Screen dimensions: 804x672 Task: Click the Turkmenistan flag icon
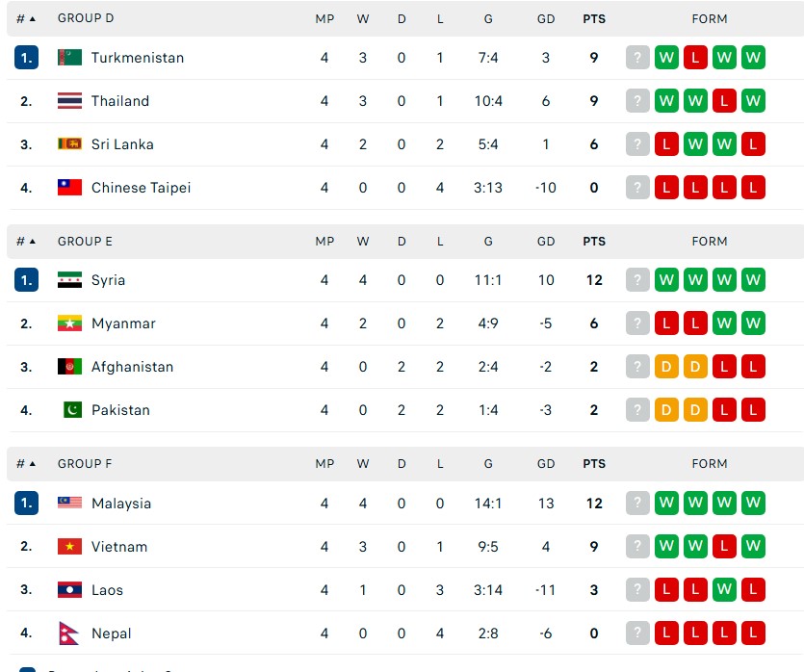click(69, 58)
